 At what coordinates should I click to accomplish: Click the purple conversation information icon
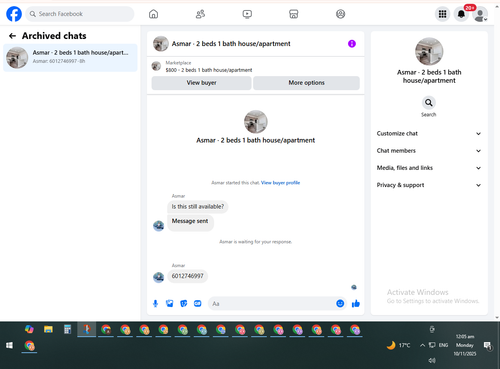352,44
